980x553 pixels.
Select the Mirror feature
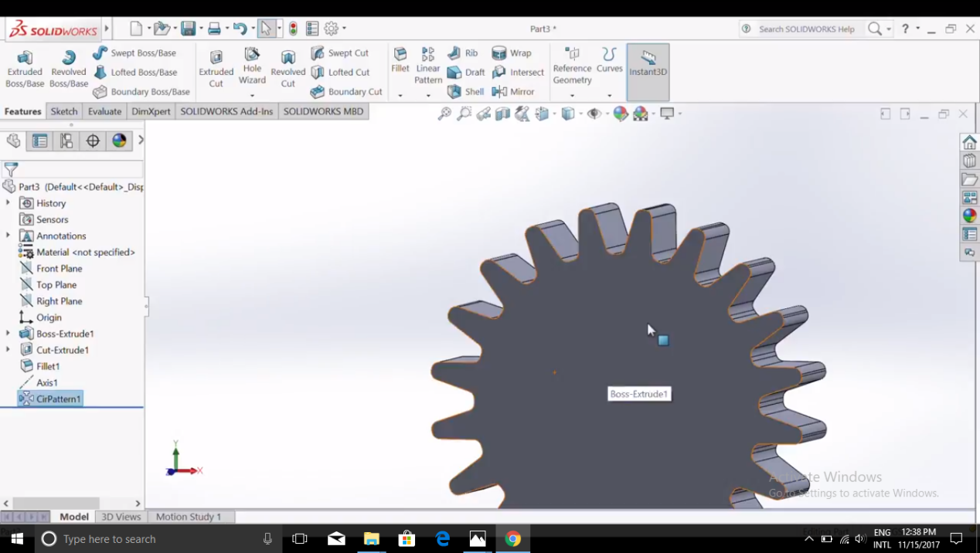click(513, 92)
